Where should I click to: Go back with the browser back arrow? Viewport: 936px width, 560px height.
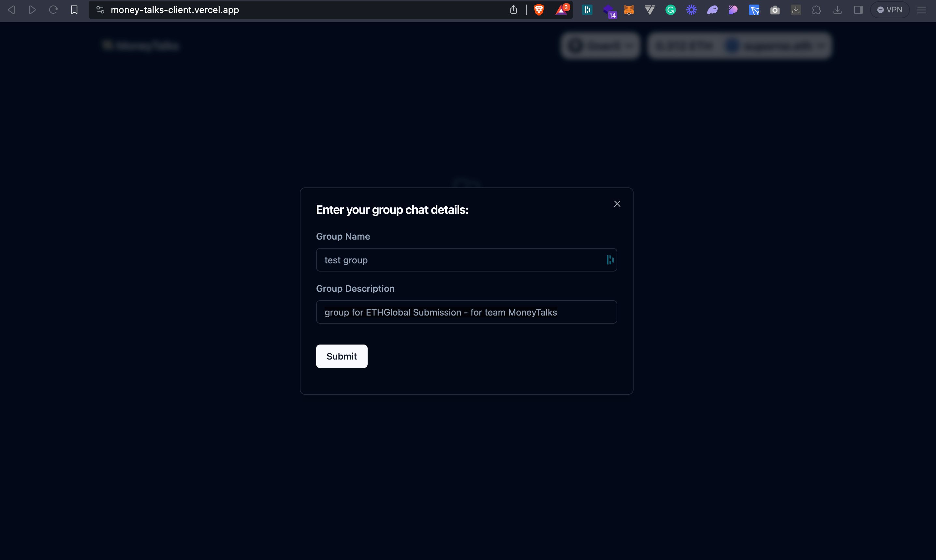[x=12, y=10]
